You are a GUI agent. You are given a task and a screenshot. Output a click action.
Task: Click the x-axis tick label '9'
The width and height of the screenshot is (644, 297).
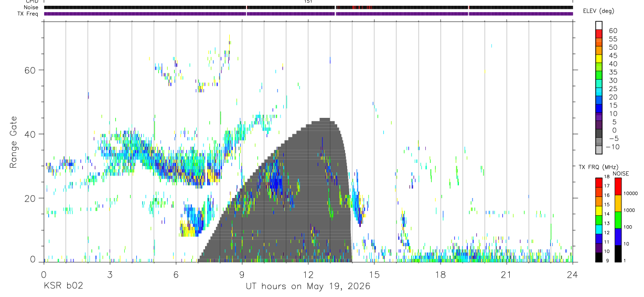click(x=242, y=274)
